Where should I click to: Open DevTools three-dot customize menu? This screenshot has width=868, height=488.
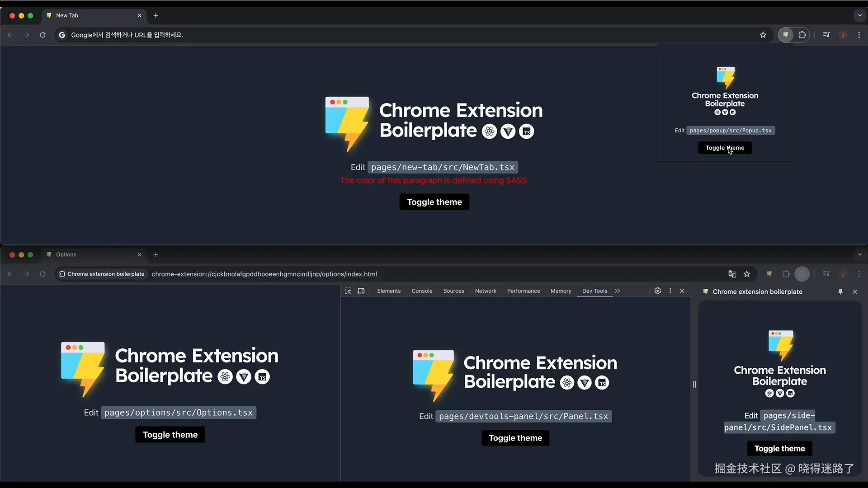pyautogui.click(x=670, y=291)
